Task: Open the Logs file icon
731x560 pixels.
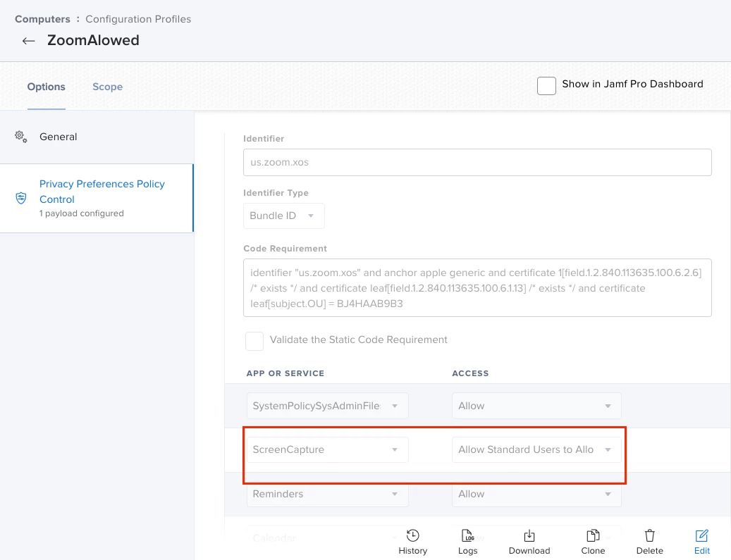Action: tap(467, 535)
